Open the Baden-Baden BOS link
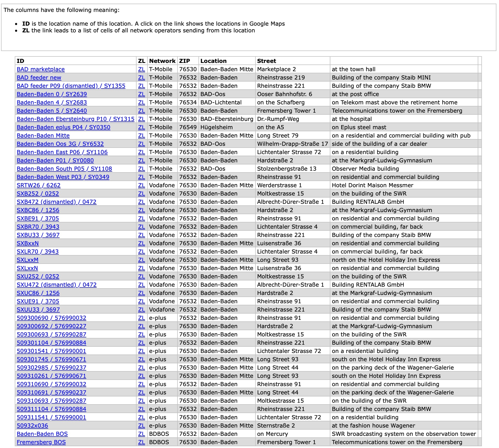Image resolution: width=499 pixels, height=448 pixels. 42,434
